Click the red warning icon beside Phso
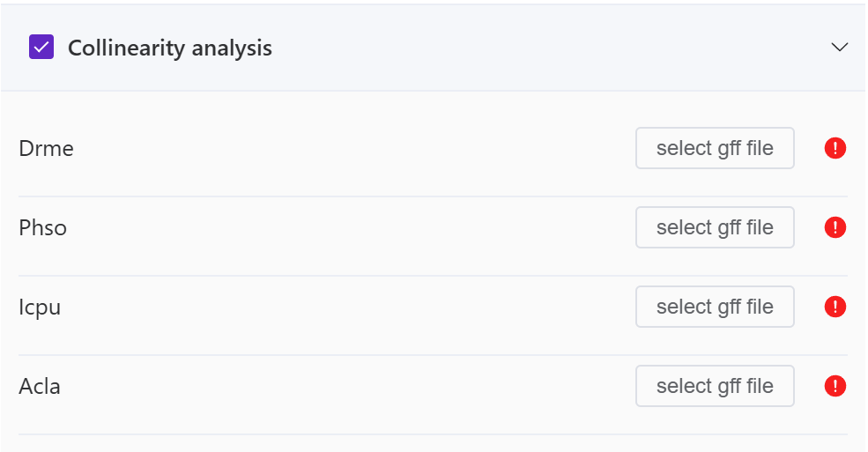 835,227
